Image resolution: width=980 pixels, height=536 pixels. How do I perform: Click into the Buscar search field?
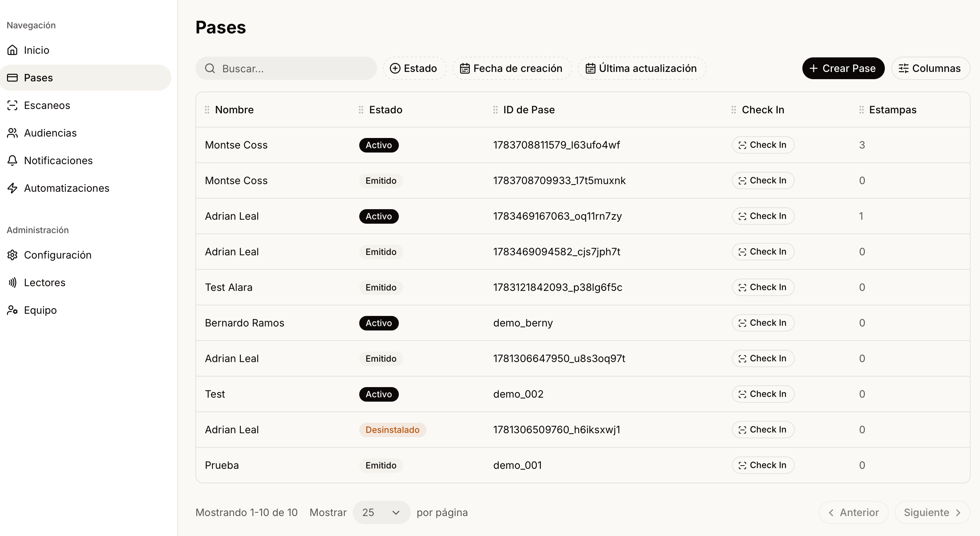[x=286, y=69]
